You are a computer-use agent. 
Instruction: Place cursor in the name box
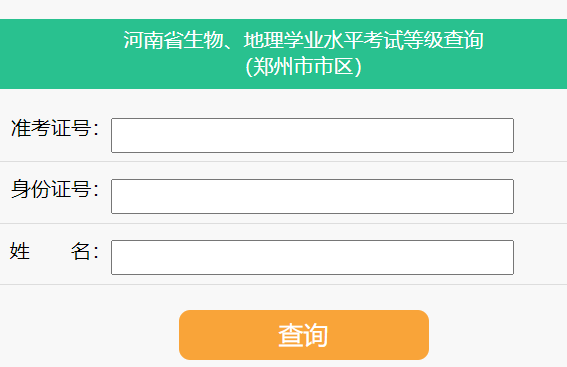tap(312, 257)
